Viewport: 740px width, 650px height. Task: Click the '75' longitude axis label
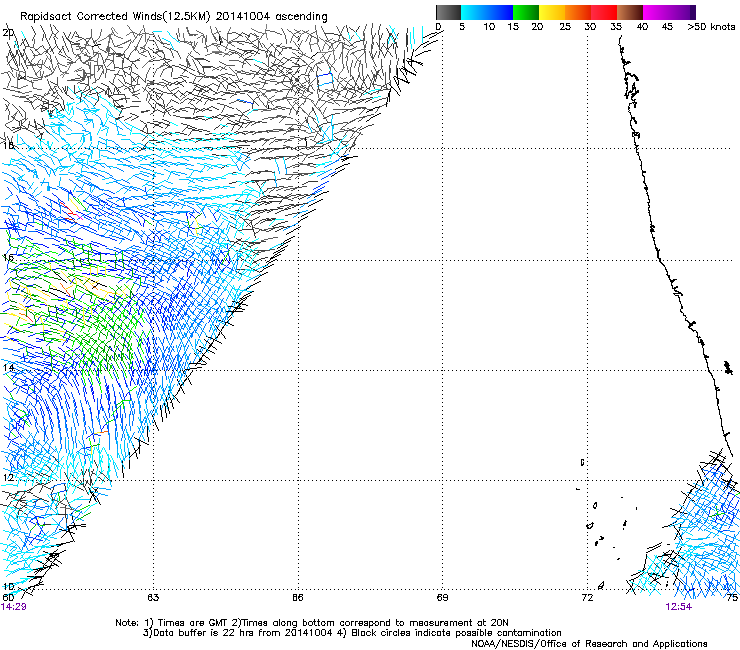click(x=732, y=598)
